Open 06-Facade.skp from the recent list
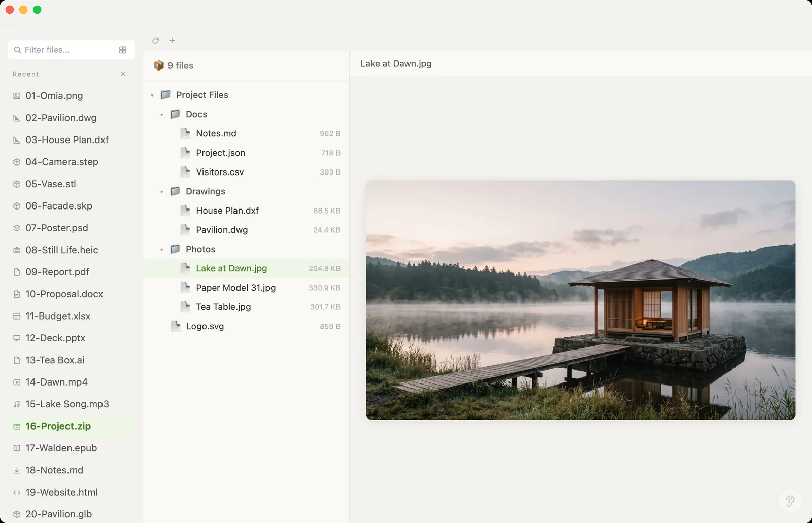The image size is (812, 523). coord(72,206)
